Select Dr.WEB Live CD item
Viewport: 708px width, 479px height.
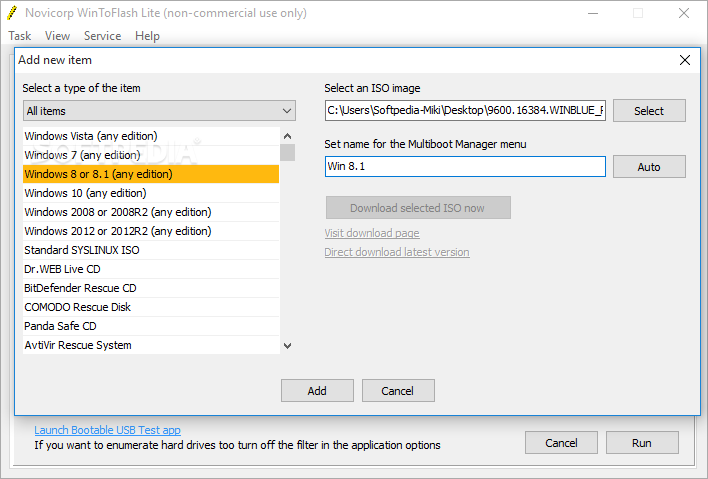151,269
